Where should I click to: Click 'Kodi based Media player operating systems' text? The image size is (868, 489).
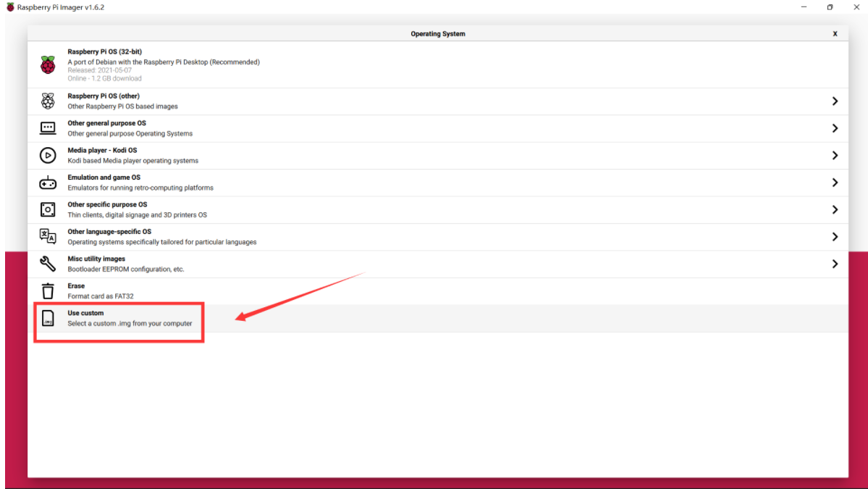(x=133, y=161)
